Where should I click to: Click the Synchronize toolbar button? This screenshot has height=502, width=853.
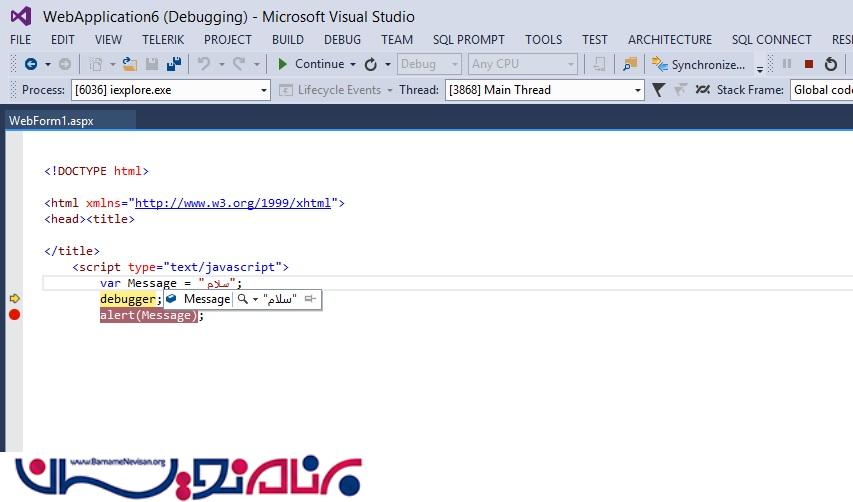tap(698, 64)
